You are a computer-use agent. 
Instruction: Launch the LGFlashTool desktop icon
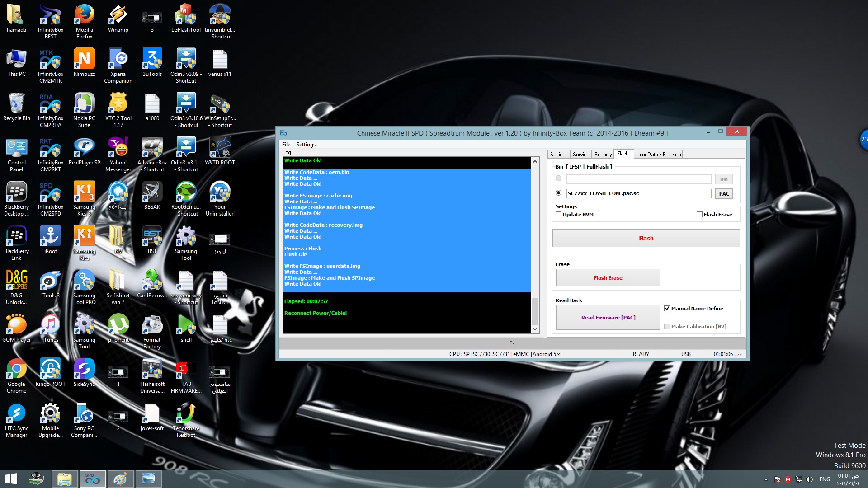186,18
